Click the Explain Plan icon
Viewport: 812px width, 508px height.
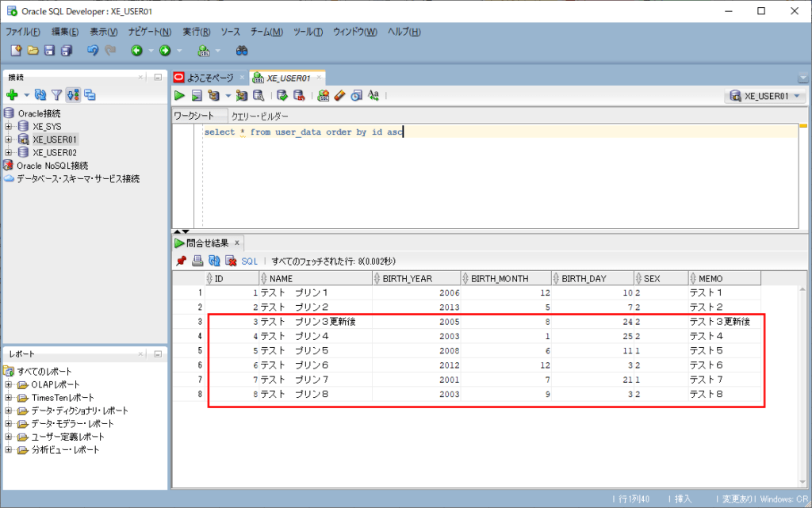(x=213, y=96)
